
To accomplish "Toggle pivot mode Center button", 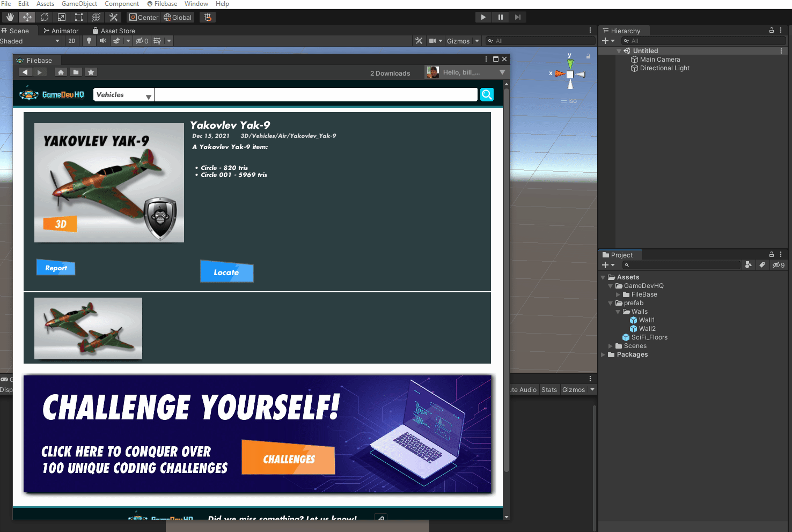I will tap(144, 17).
